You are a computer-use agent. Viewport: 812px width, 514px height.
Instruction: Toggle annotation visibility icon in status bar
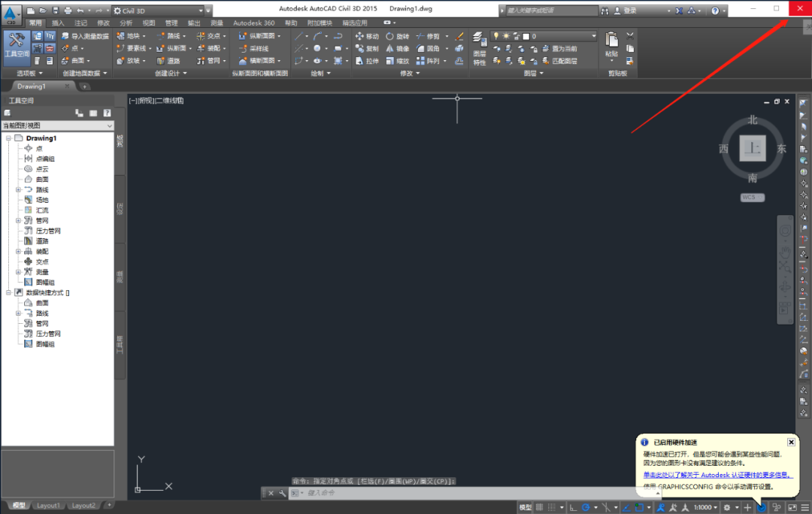point(661,507)
